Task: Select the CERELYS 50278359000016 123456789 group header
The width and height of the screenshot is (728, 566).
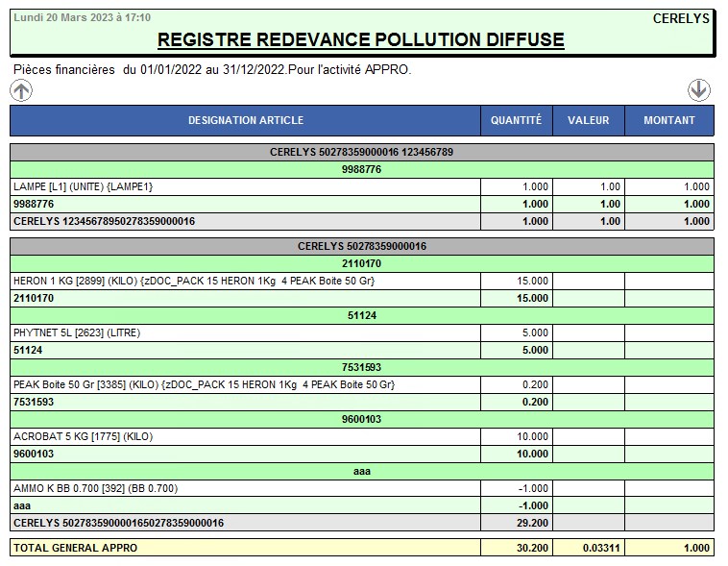Action: 361,152
